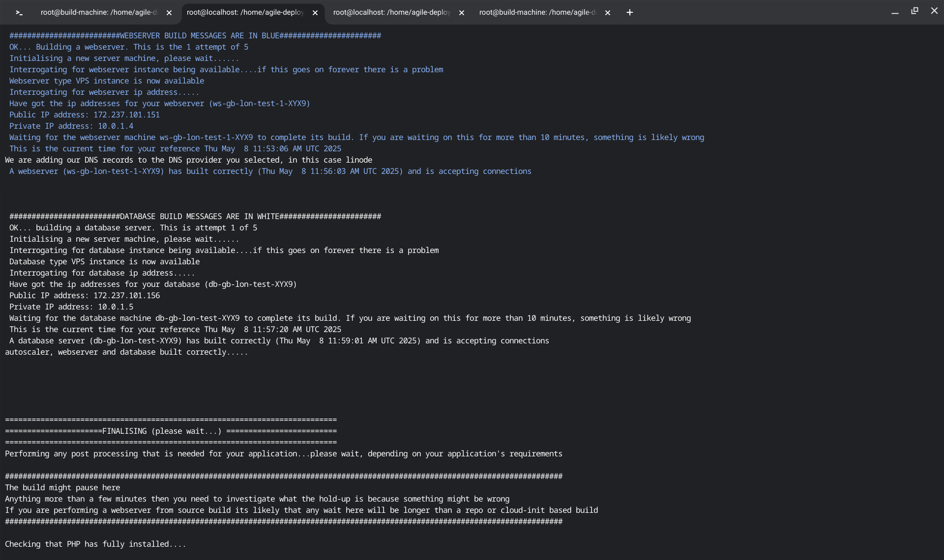Click the FINALISING (please wait...) banner
The width and height of the screenshot is (944, 560).
pyautogui.click(x=161, y=431)
